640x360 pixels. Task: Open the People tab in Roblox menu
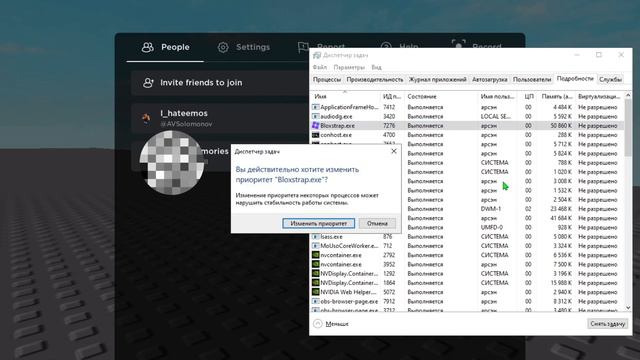[165, 47]
